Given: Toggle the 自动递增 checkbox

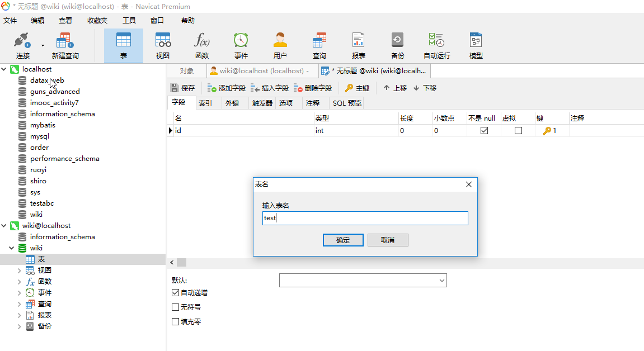Looking at the screenshot, I should coord(175,293).
